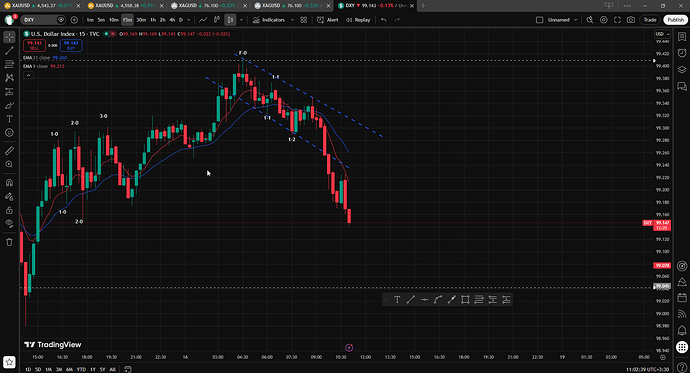Select the 1D date range

click(28, 369)
